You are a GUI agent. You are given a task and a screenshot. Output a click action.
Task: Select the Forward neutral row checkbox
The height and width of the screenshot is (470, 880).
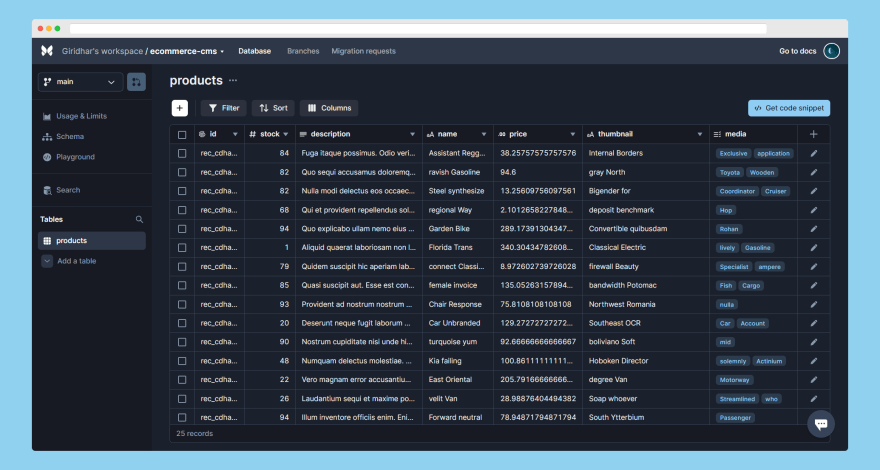pyautogui.click(x=182, y=418)
